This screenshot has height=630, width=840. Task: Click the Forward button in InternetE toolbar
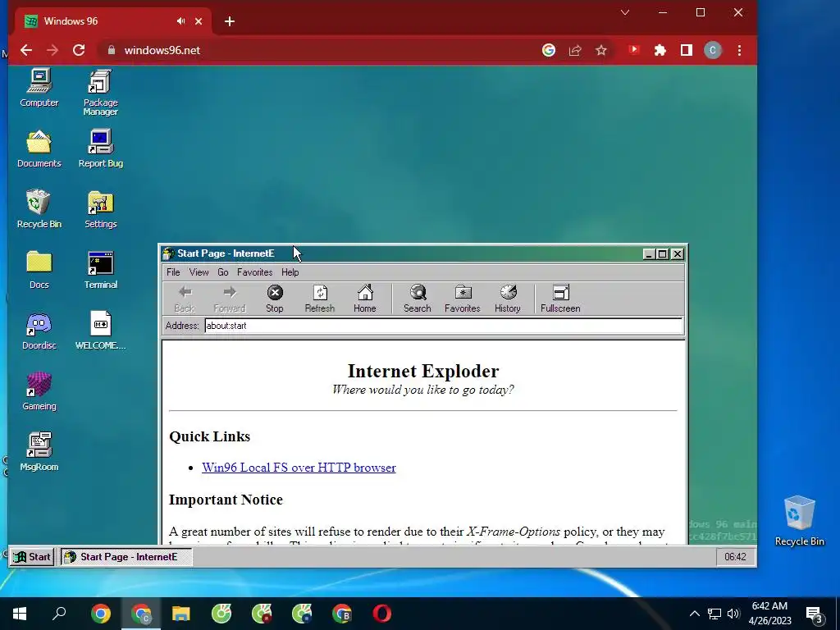point(230,299)
